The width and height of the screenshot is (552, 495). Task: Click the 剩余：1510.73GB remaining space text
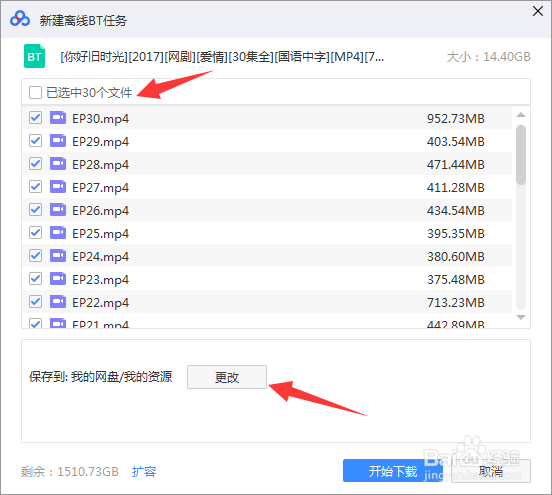click(x=70, y=471)
